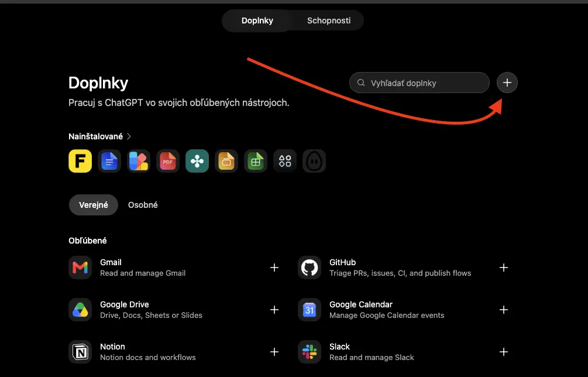Focus the Vyhľadať doplnky search field
Screen dimensions: 588x377
click(419, 83)
